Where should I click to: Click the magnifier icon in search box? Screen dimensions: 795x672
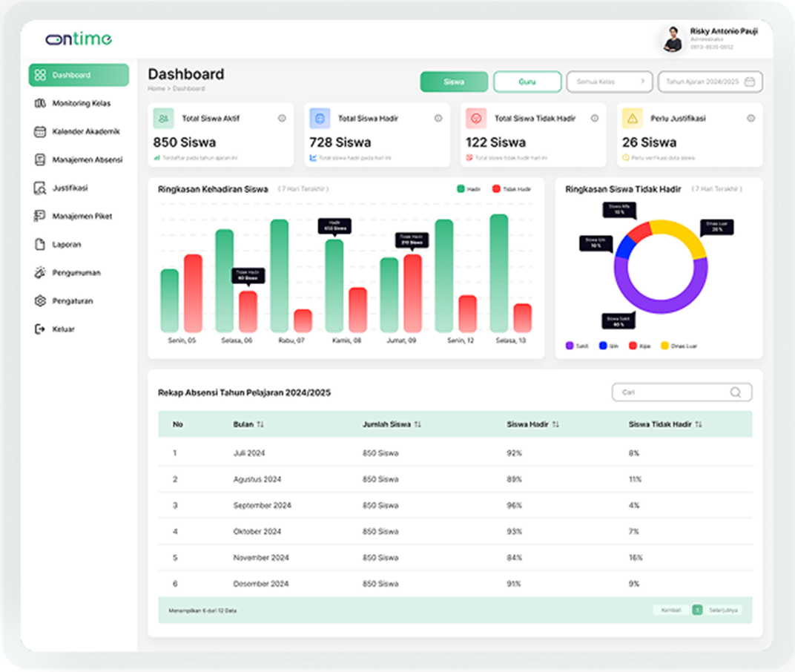point(735,392)
